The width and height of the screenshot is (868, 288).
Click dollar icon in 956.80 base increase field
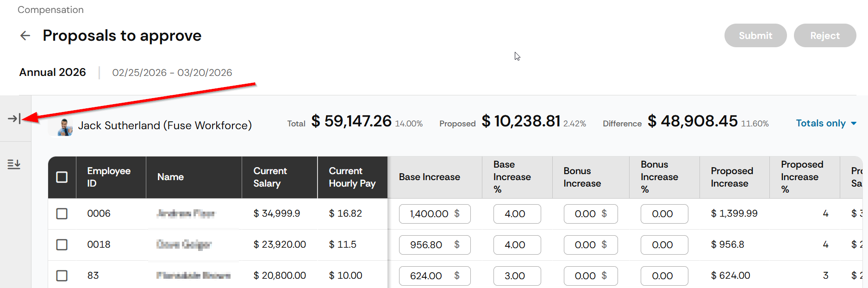click(457, 244)
